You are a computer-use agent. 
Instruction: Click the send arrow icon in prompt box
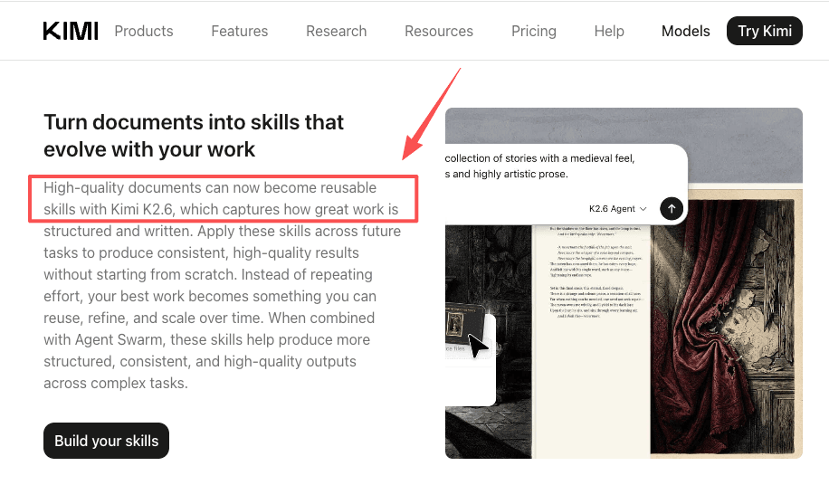coord(672,208)
